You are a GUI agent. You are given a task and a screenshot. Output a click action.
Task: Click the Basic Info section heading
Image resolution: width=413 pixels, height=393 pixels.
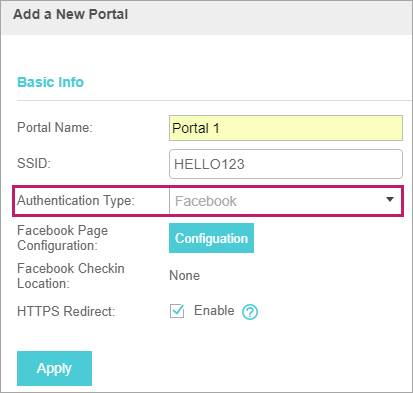click(x=50, y=82)
